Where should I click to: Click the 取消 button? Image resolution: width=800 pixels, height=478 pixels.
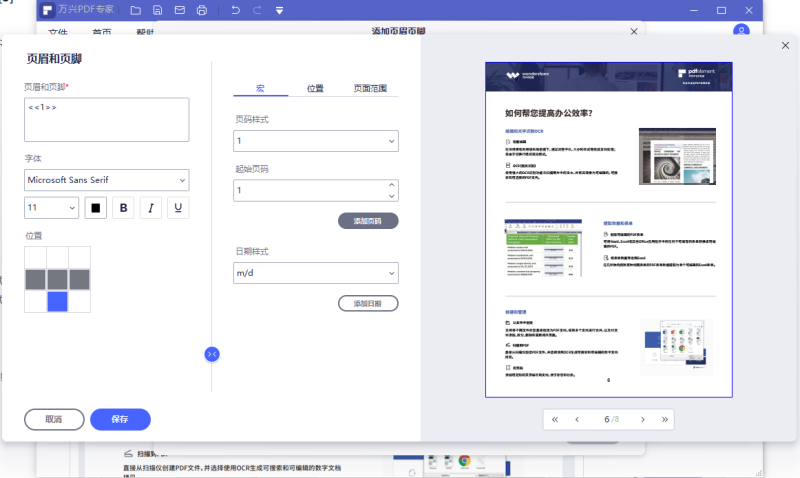pos(54,419)
